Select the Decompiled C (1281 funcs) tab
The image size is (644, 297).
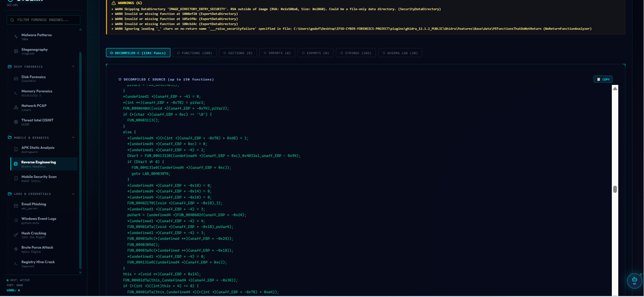click(138, 53)
